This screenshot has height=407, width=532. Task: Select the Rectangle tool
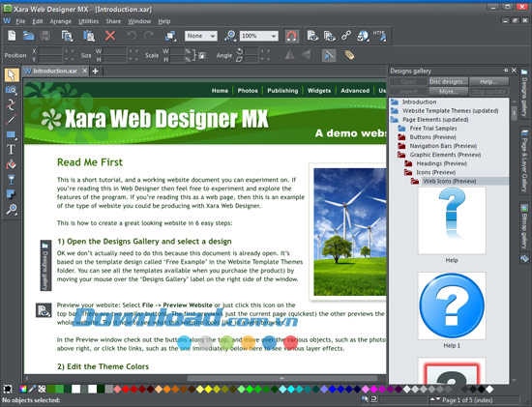click(12, 134)
